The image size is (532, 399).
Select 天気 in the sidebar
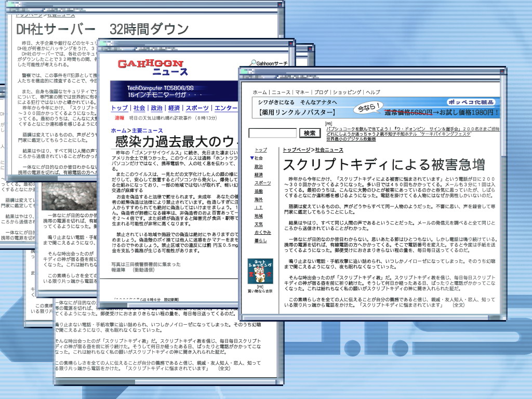(x=259, y=224)
